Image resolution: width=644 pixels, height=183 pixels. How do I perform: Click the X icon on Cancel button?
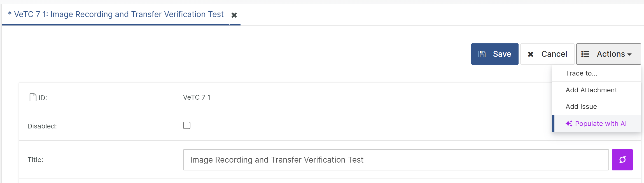pyautogui.click(x=530, y=54)
